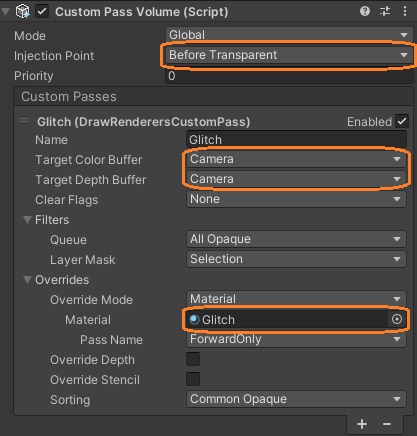Enable the Override Stencil checkbox
Image resolution: width=417 pixels, height=436 pixels.
point(193,379)
